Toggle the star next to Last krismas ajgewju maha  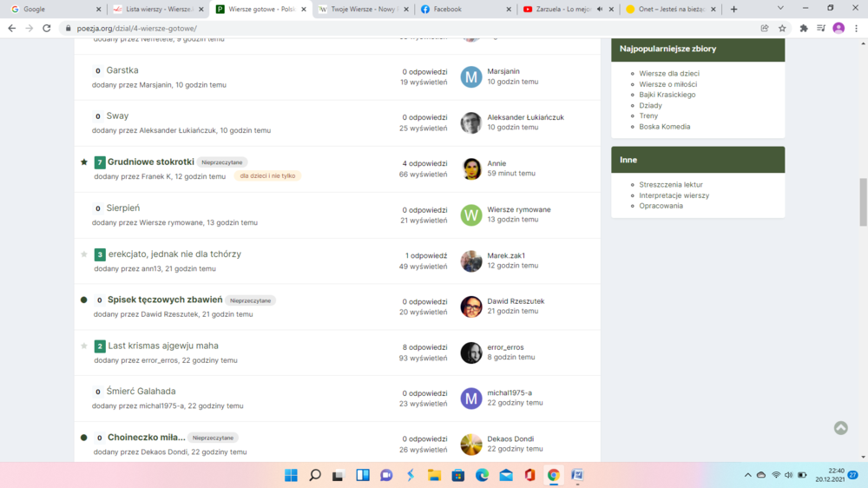click(x=84, y=346)
